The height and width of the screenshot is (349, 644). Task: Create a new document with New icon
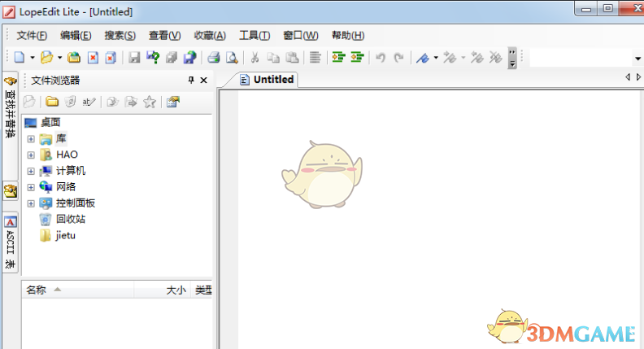point(20,57)
